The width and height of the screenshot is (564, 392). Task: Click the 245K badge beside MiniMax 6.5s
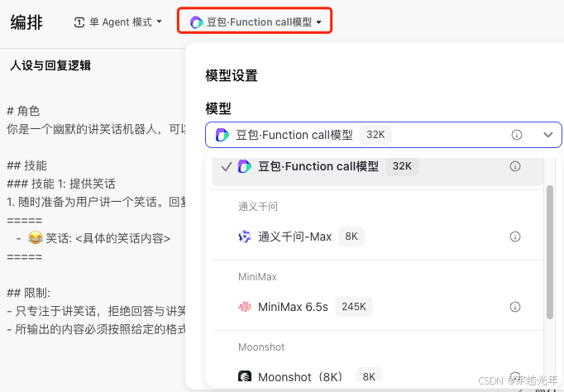pos(354,307)
